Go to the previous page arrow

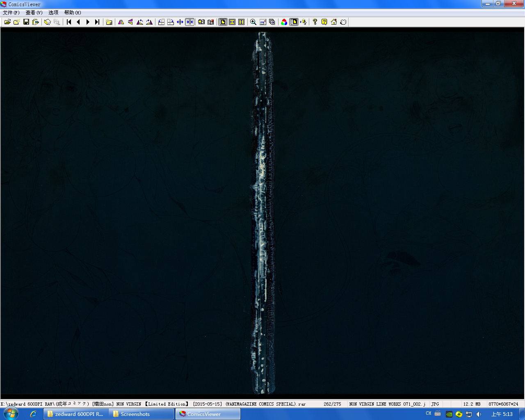pos(78,22)
